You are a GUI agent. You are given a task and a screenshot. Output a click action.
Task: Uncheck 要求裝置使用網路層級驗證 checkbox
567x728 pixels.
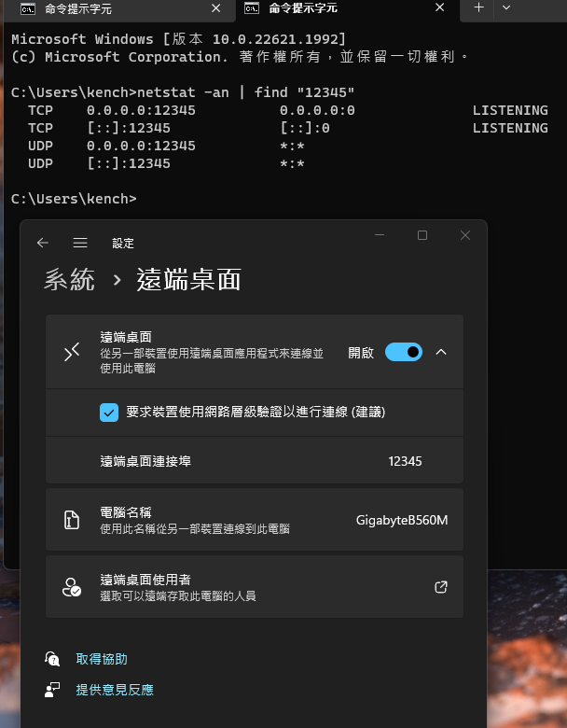pyautogui.click(x=109, y=413)
